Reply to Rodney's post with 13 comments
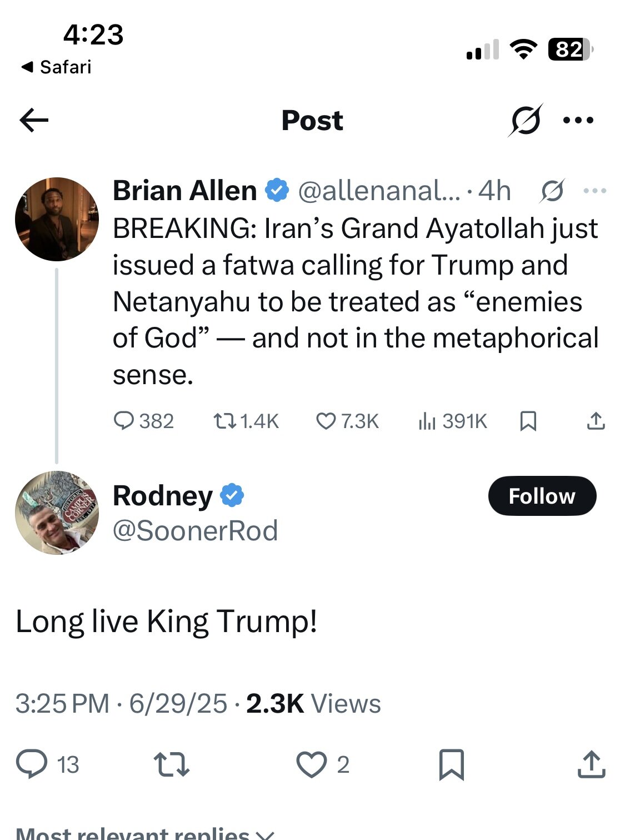625x840 pixels. (48, 764)
